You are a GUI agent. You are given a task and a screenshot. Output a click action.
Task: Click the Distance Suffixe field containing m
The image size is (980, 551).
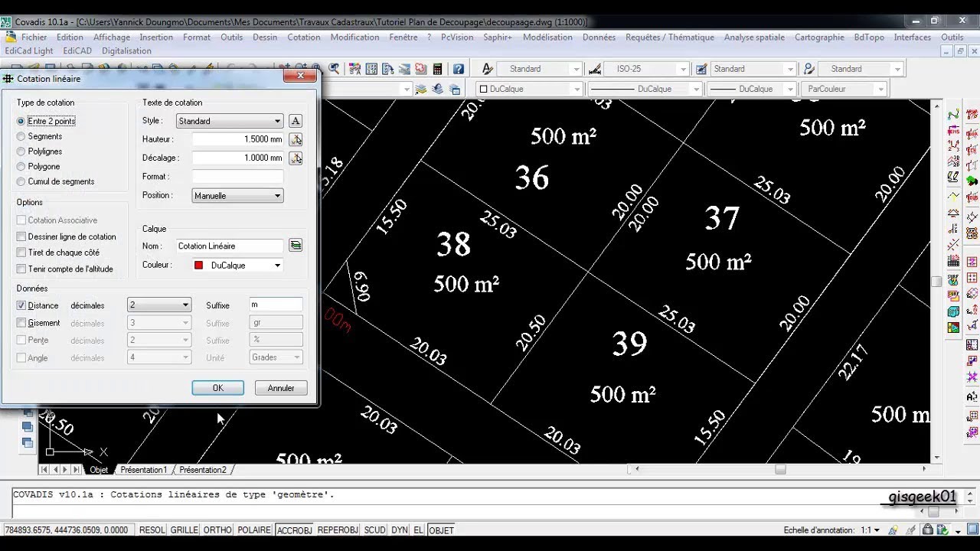tap(276, 305)
